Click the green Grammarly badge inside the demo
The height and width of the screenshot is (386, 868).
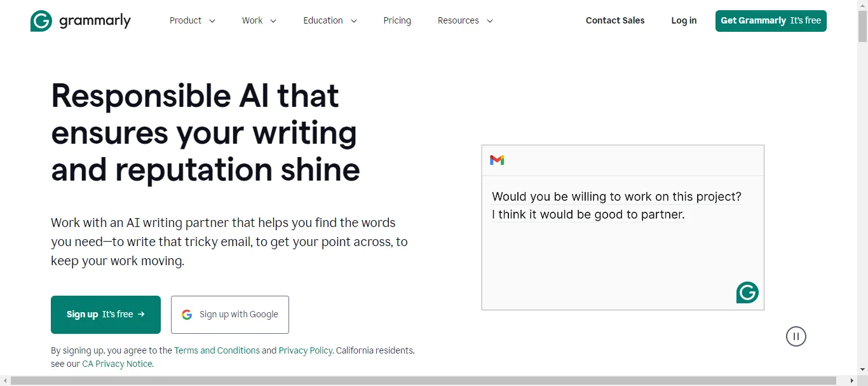[747, 293]
